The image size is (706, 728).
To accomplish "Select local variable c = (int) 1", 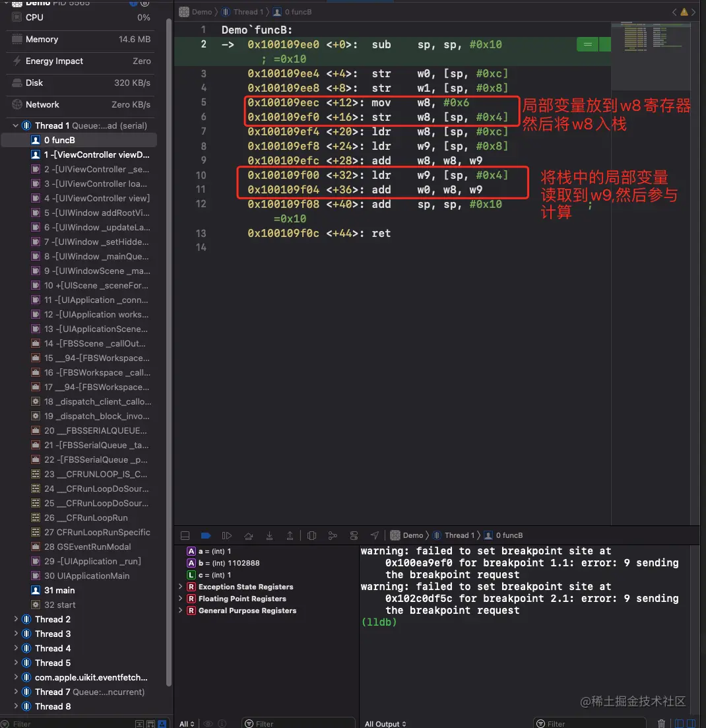I will click(209, 575).
